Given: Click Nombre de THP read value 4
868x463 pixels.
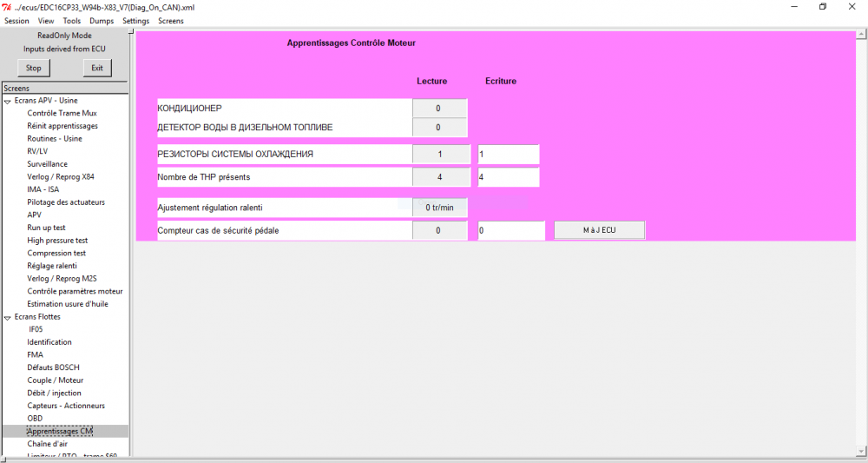Looking at the screenshot, I should [441, 177].
